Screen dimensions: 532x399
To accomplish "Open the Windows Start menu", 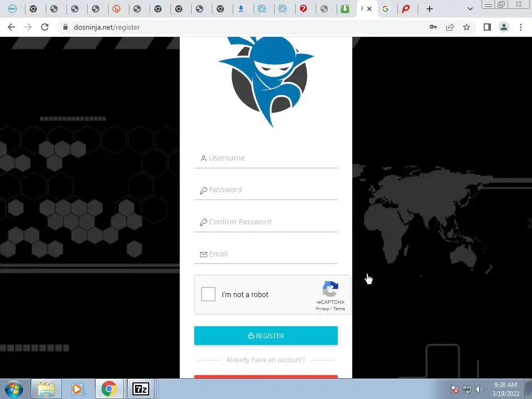I will 14,389.
